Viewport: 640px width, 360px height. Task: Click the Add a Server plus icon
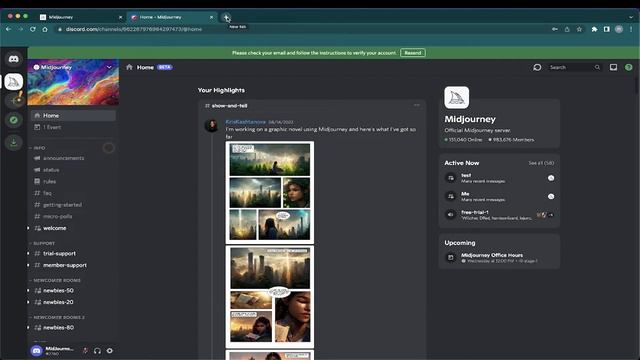point(14,100)
